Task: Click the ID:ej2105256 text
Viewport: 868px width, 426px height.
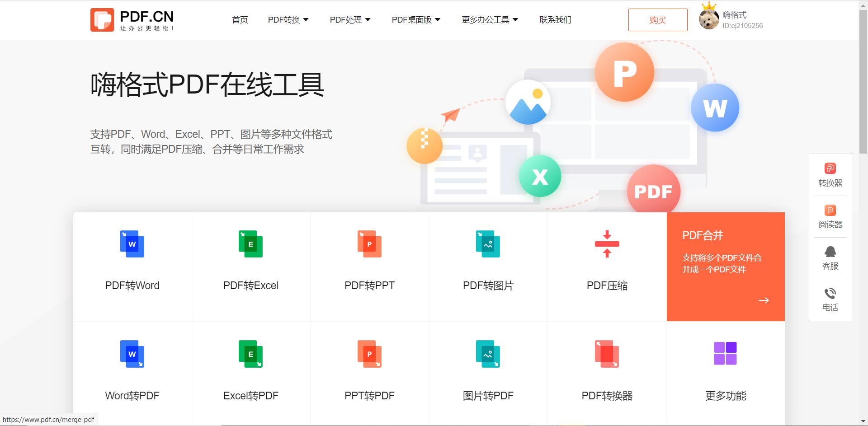Action: [x=742, y=26]
